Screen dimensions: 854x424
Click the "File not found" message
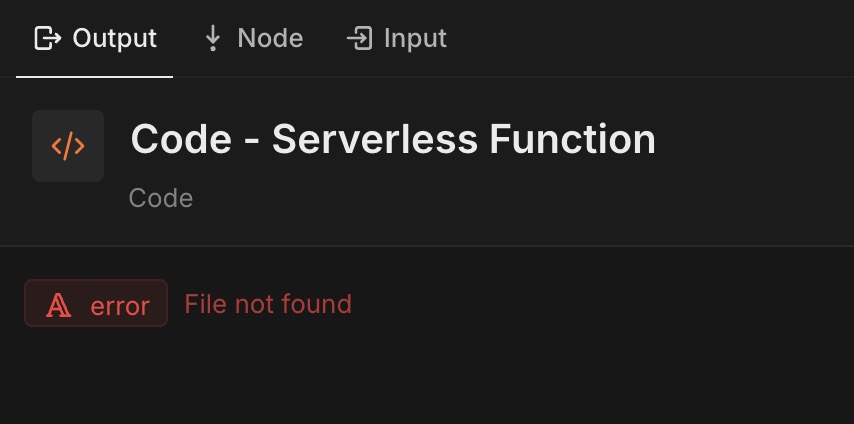pos(268,304)
